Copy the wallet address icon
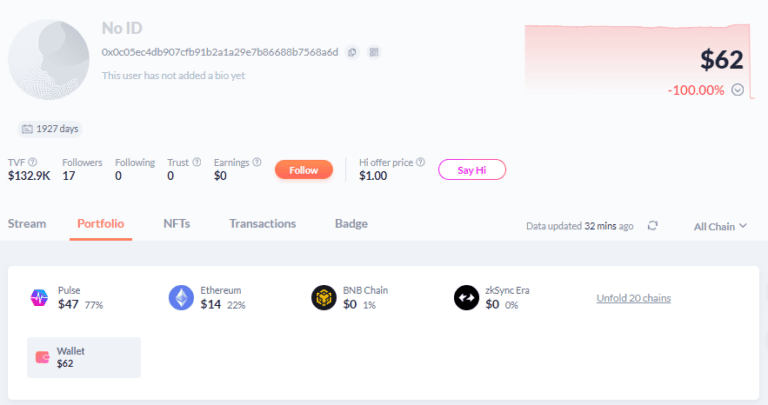This screenshot has width=768, height=405. coord(352,52)
